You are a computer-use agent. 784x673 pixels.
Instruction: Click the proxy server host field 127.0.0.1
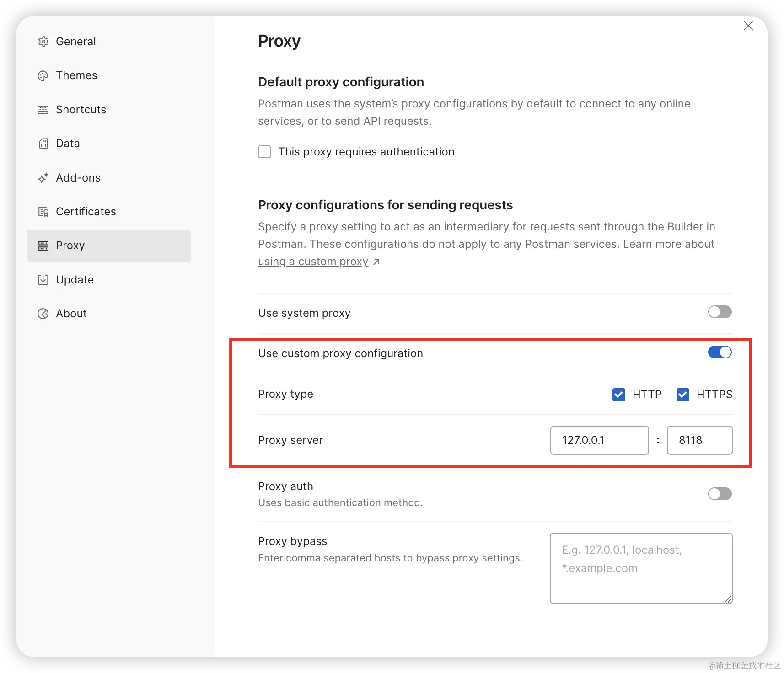[599, 440]
